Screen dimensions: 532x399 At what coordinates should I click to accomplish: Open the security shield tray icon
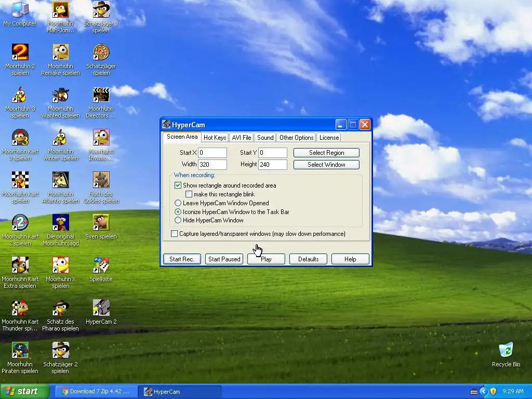(x=494, y=392)
